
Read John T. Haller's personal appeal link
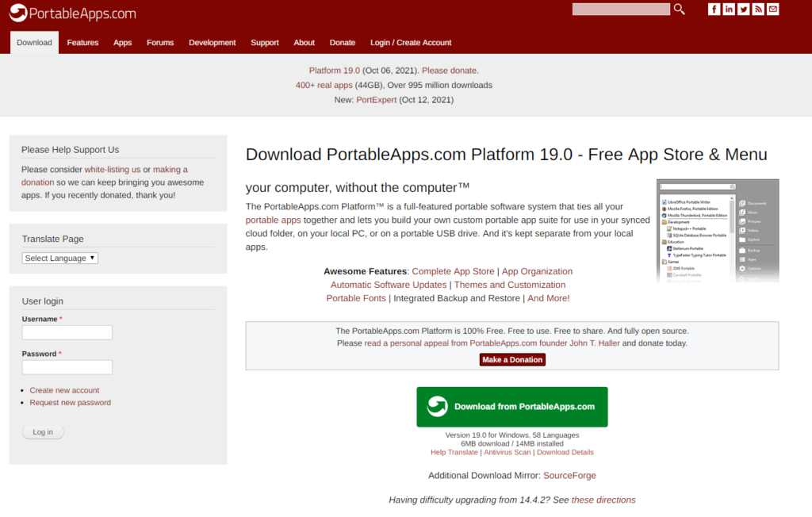click(492, 343)
